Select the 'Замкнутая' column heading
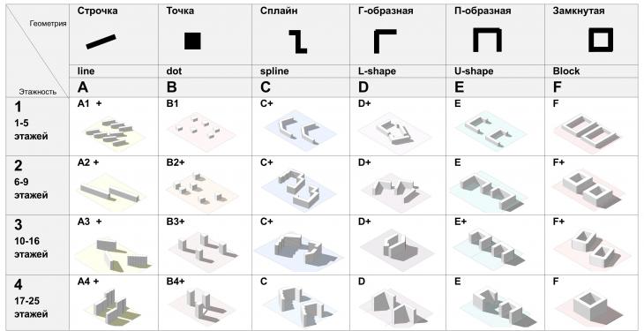The width and height of the screenshot is (644, 331). [x=579, y=11]
